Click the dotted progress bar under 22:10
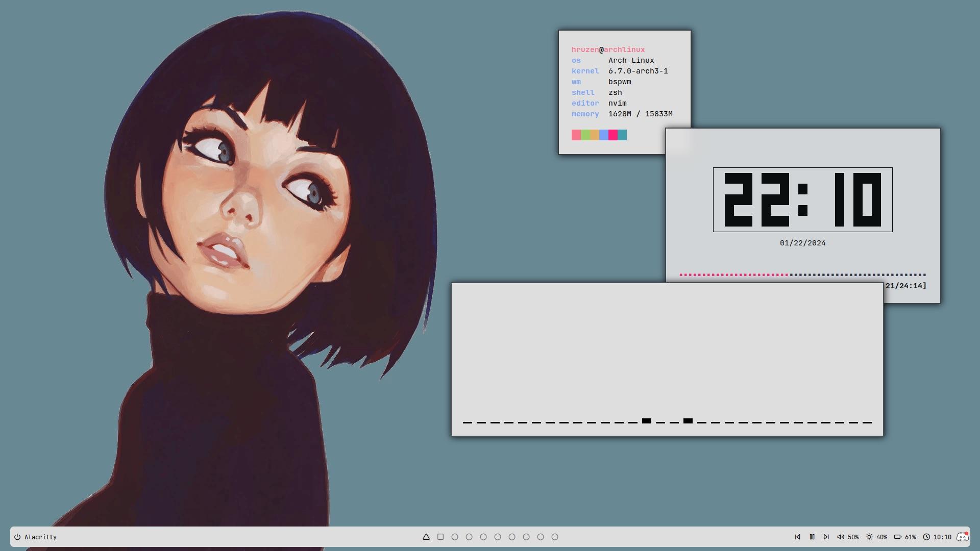This screenshot has height=551, width=980. 802,274
